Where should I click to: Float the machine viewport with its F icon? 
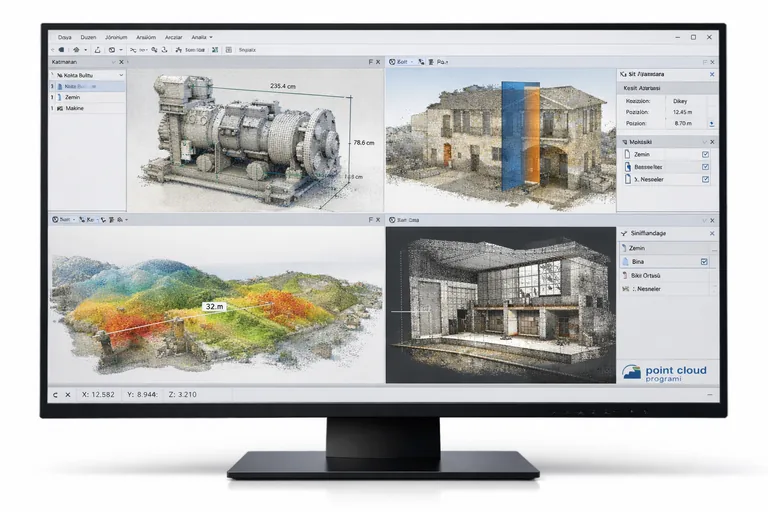(370, 62)
